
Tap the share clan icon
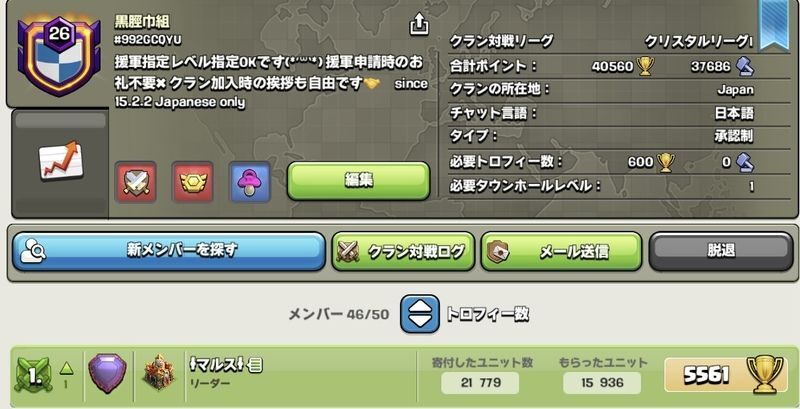click(x=419, y=24)
